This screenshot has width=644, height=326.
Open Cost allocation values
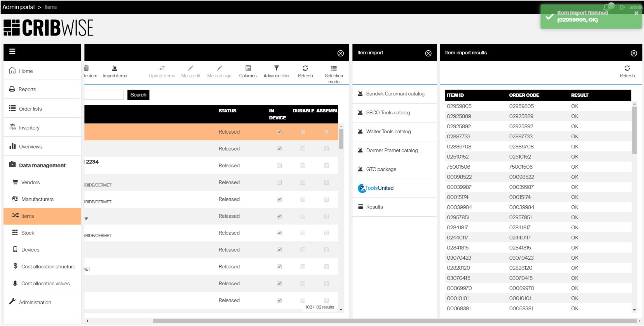(x=42, y=283)
